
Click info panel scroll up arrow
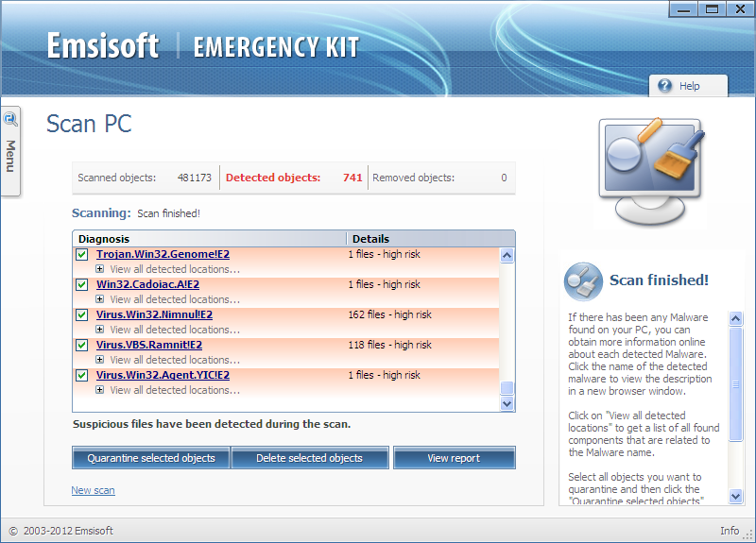tap(735, 318)
